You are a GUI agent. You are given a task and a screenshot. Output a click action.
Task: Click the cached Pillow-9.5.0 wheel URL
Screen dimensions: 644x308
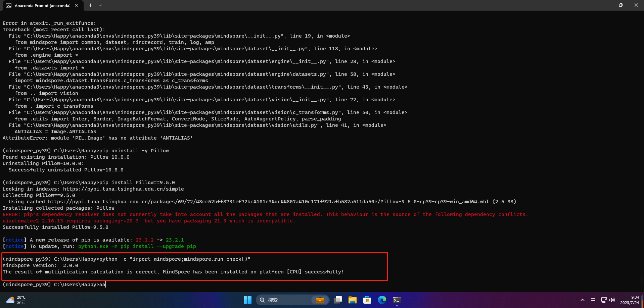[268, 202]
